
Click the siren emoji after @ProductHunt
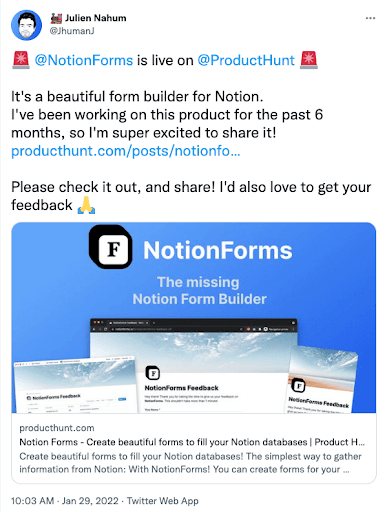tap(309, 60)
